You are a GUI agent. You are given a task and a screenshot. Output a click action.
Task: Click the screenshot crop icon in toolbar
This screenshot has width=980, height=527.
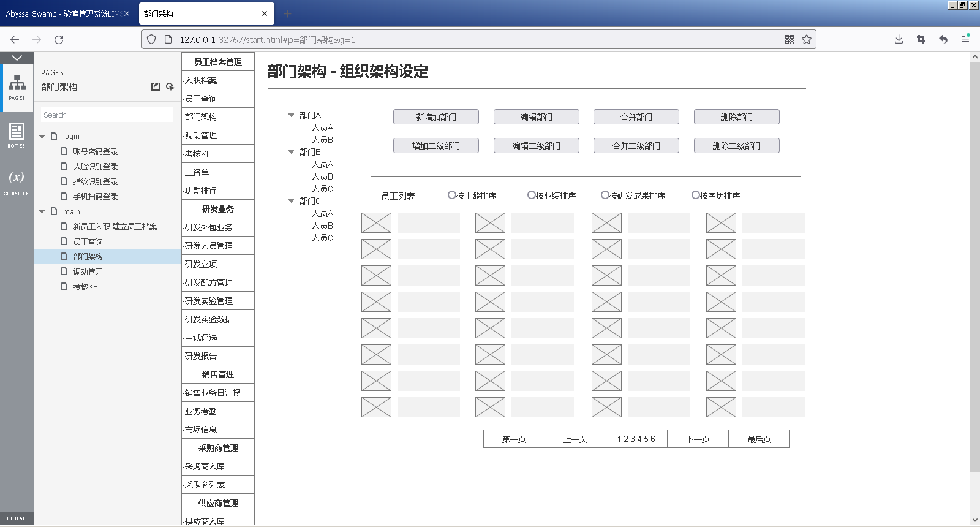(921, 40)
